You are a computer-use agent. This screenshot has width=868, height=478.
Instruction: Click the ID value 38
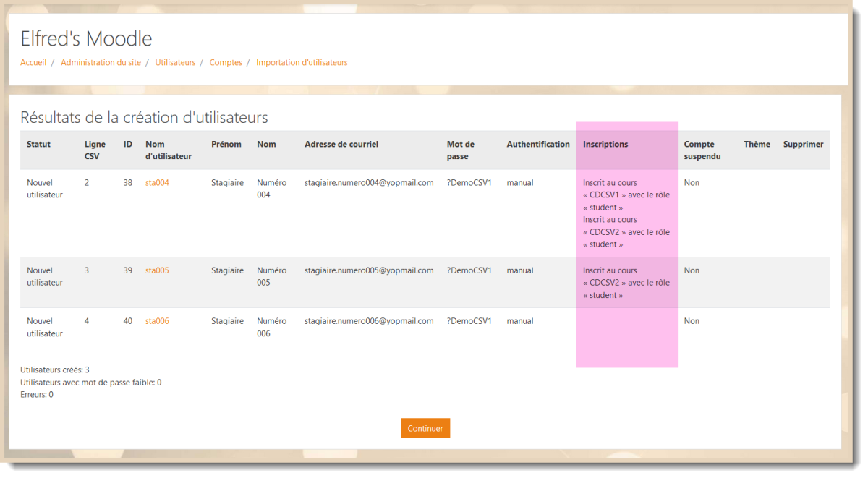128,183
